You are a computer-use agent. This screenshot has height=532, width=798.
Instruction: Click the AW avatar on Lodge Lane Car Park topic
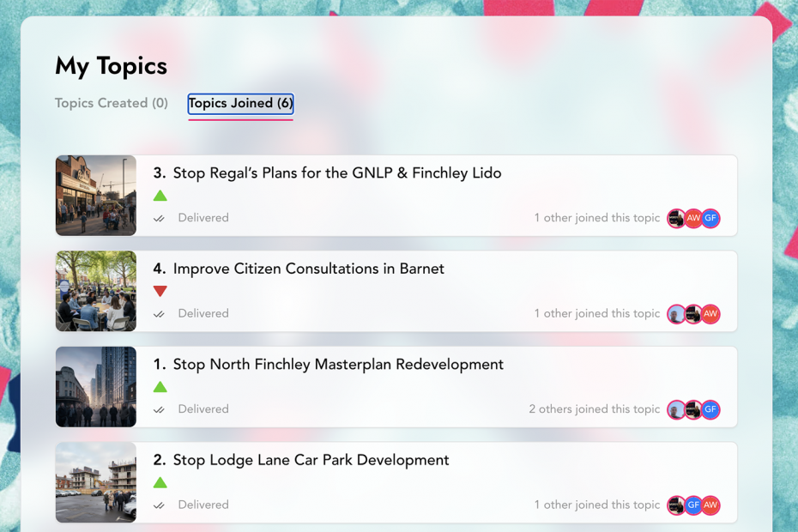(710, 505)
